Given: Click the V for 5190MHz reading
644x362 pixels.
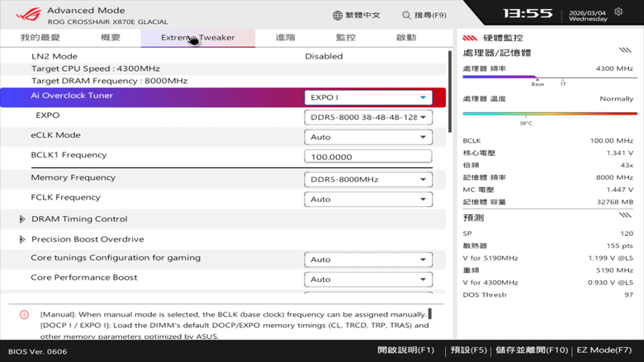Looking at the screenshot, I should coord(548,258).
